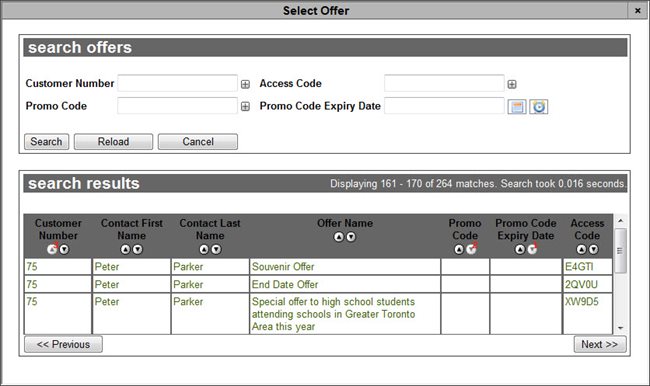Sort Customer Number column descending
This screenshot has height=386, width=650.
tap(64, 249)
